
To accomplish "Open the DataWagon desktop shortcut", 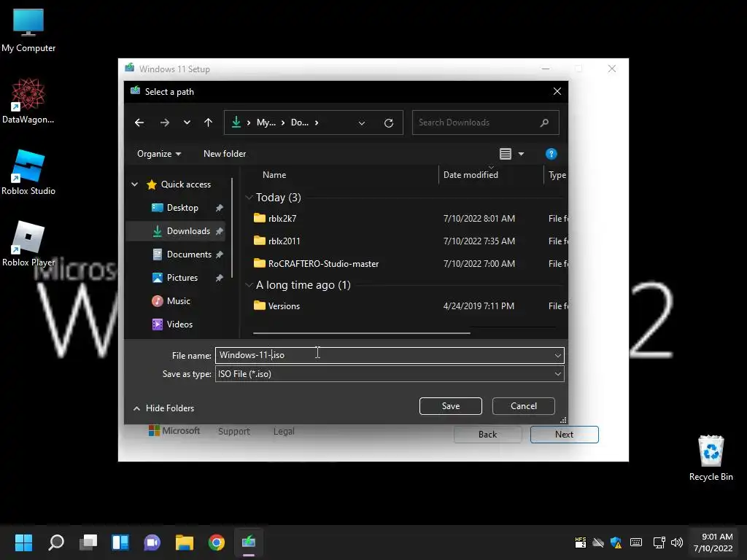I will pyautogui.click(x=28, y=101).
